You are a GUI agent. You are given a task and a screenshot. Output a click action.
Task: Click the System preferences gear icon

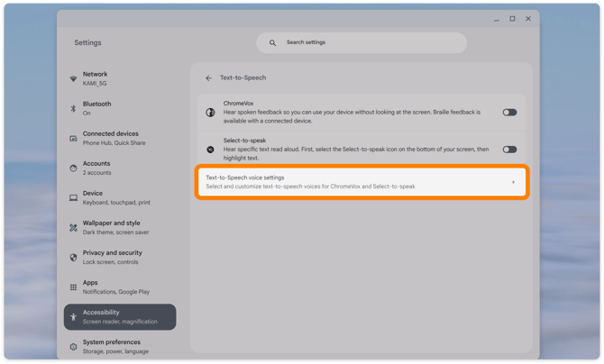73,347
